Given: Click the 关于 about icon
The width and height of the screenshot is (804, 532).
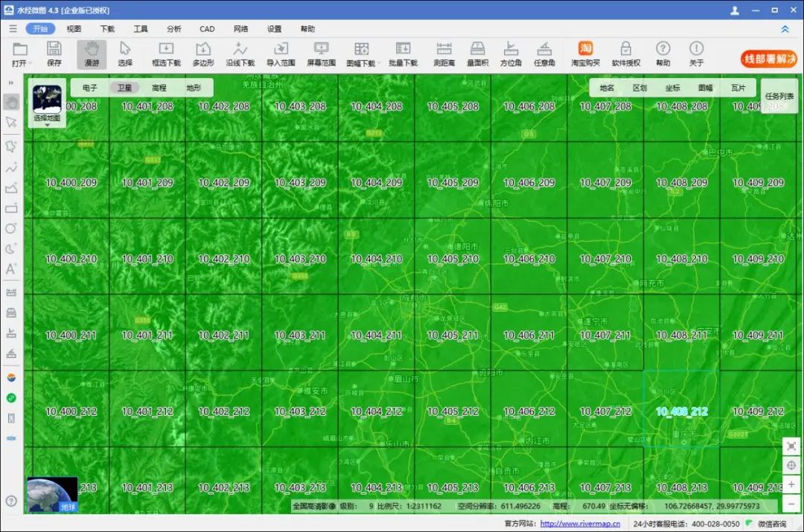Looking at the screenshot, I should coord(696,54).
